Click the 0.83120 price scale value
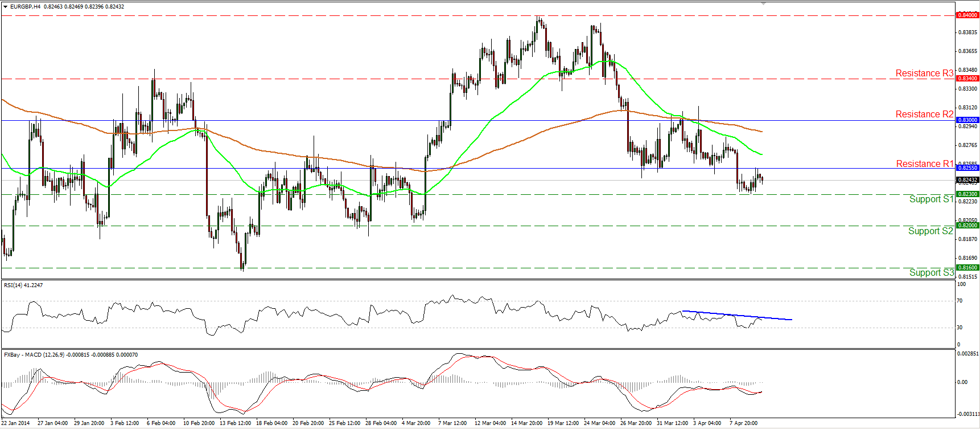This screenshot has width=980, height=429. [x=967, y=108]
